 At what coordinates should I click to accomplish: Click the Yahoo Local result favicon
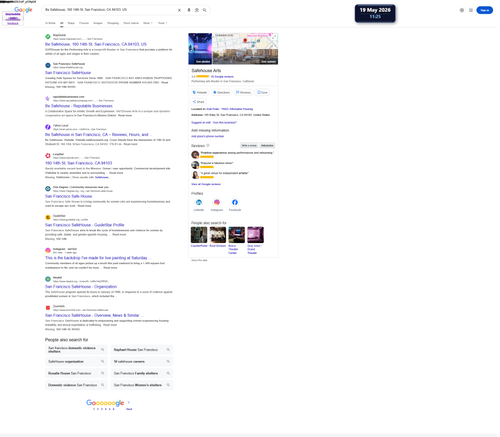click(x=48, y=127)
